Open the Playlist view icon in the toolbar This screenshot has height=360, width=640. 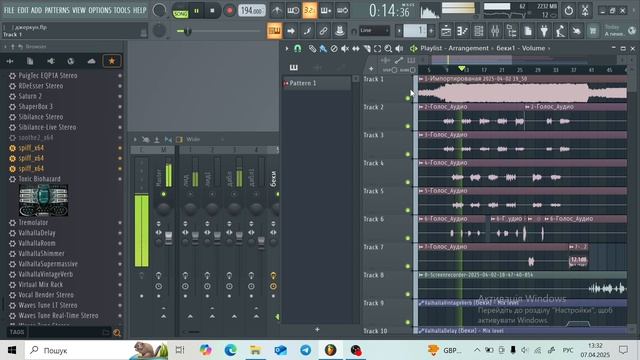click(446, 31)
